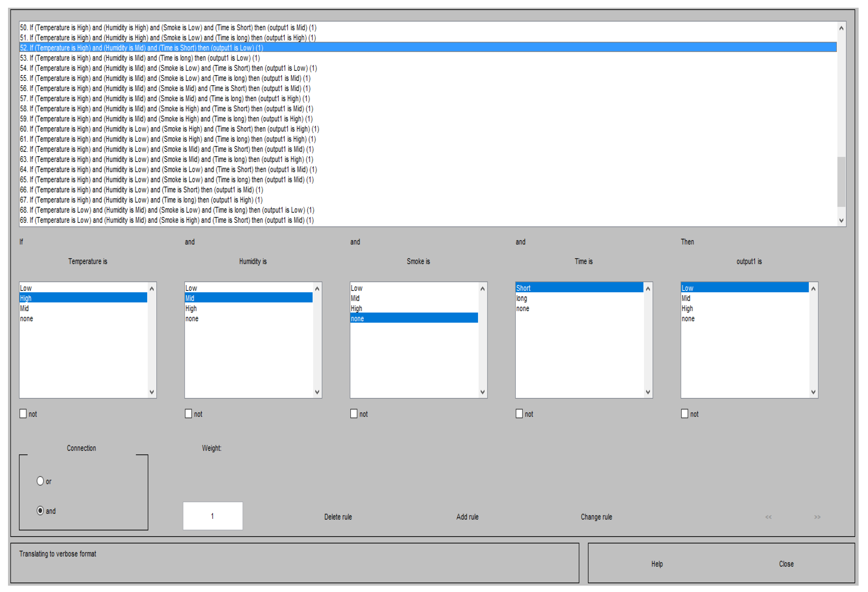Viewport: 868px width, 592px height.
Task: Check the not box under output1
Action: point(685,414)
